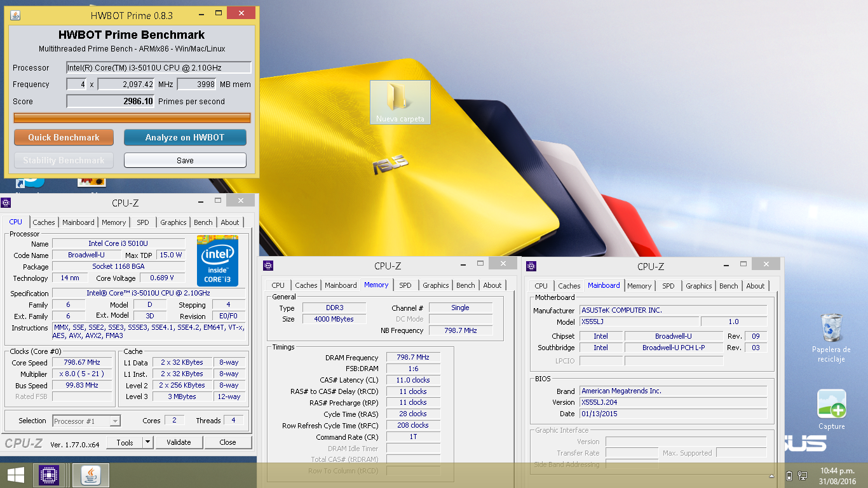Click the Code Name value Broadwell-U
868x488 pixels.
pos(86,255)
